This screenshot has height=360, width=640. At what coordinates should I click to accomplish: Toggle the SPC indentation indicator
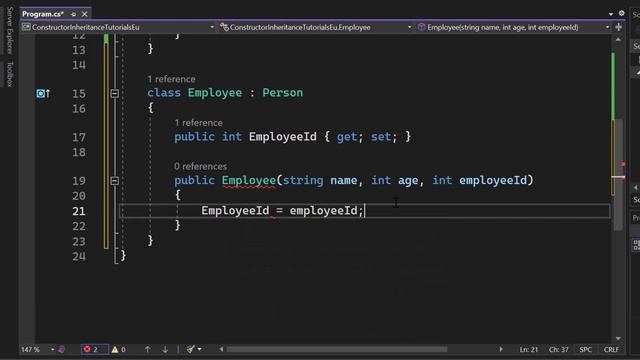pyautogui.click(x=585, y=349)
